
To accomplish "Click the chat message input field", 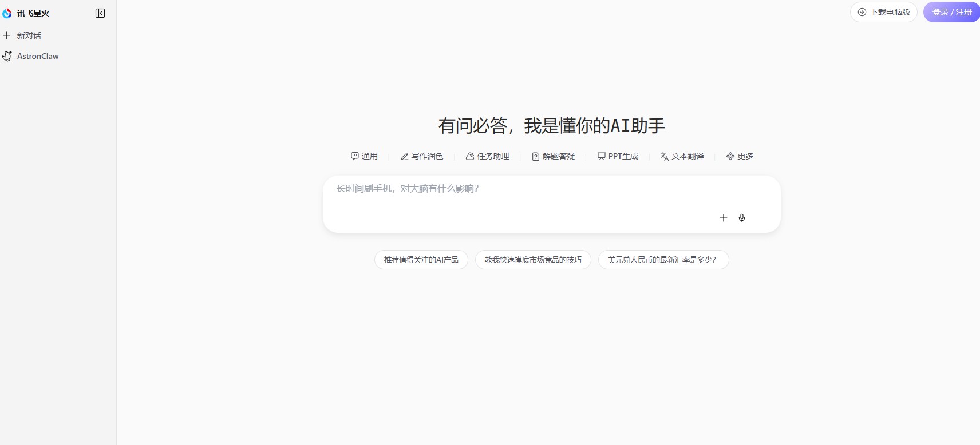I will pos(551,204).
